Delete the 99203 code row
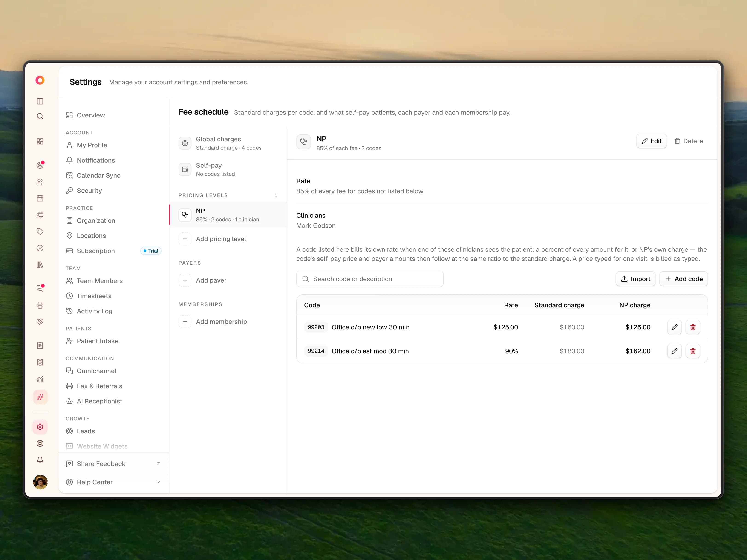This screenshot has width=747, height=560. [x=693, y=327]
